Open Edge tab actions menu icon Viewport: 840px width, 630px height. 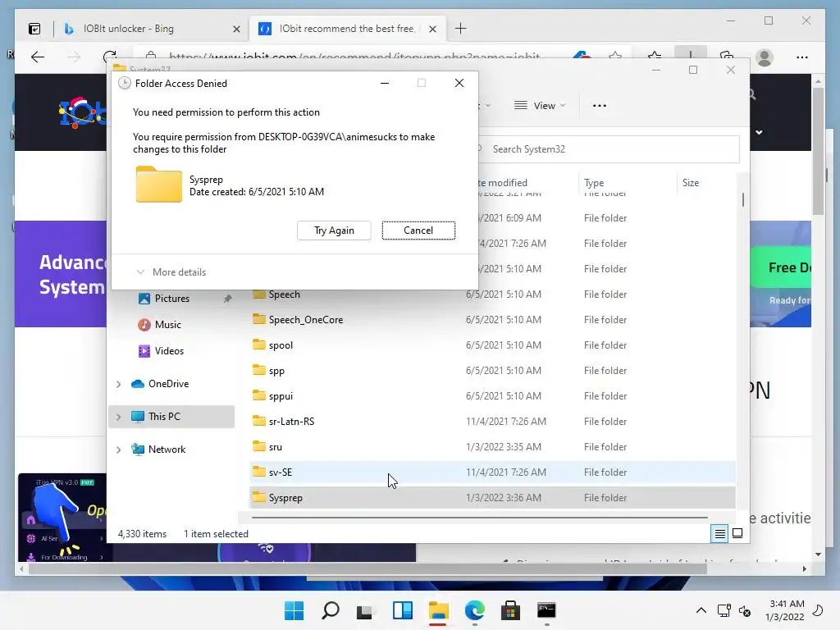[x=34, y=29]
